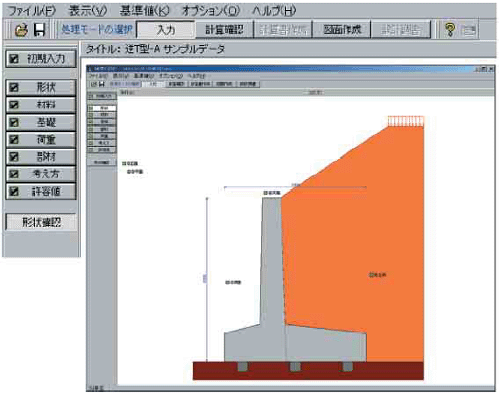The width and height of the screenshot is (500, 393).
Task: Switch to 図面作成 mode
Action: (x=342, y=30)
